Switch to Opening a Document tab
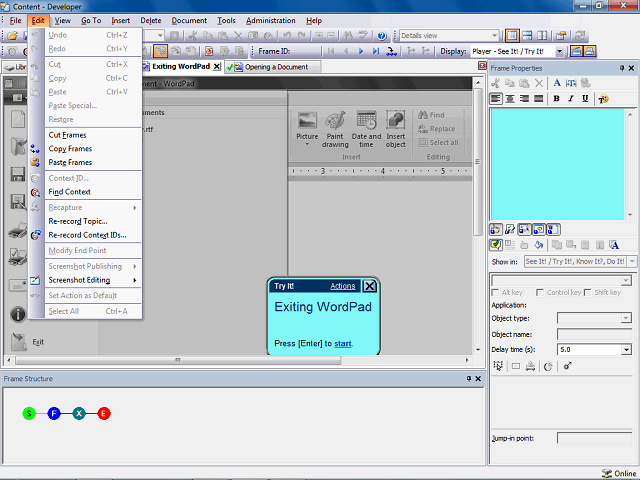 click(x=273, y=67)
